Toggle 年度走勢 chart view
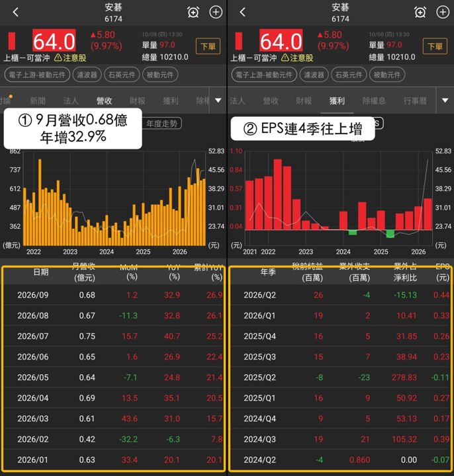Image resolution: width=454 pixels, height=476 pixels. pyautogui.click(x=162, y=123)
